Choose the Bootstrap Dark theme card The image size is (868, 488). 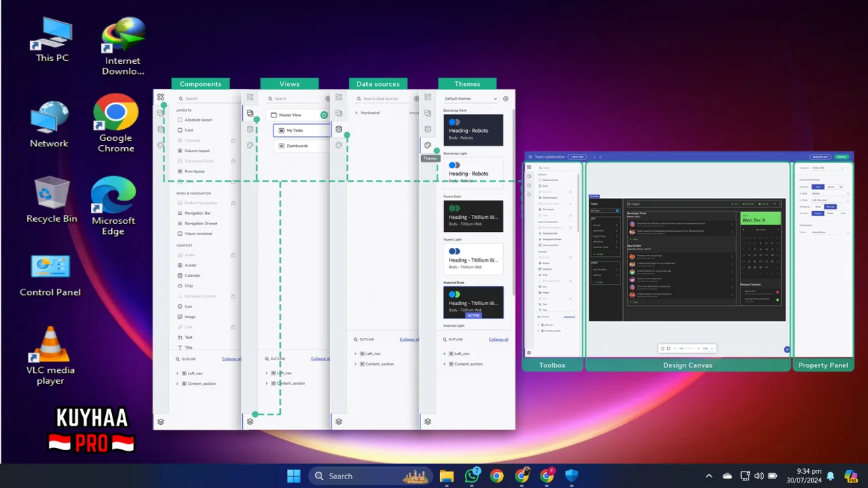coord(473,129)
